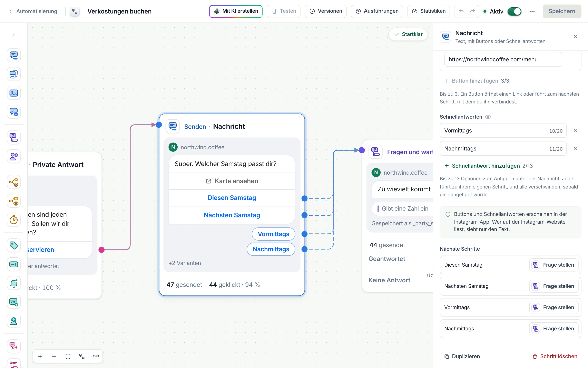588x368 pixels.
Task: Open Frage stellen for Vormittags step
Action: coord(554,307)
